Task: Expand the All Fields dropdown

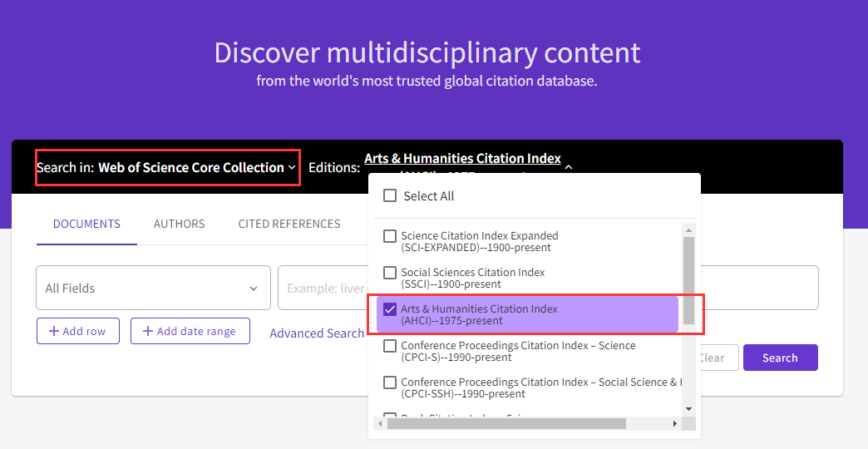Action: tap(153, 289)
